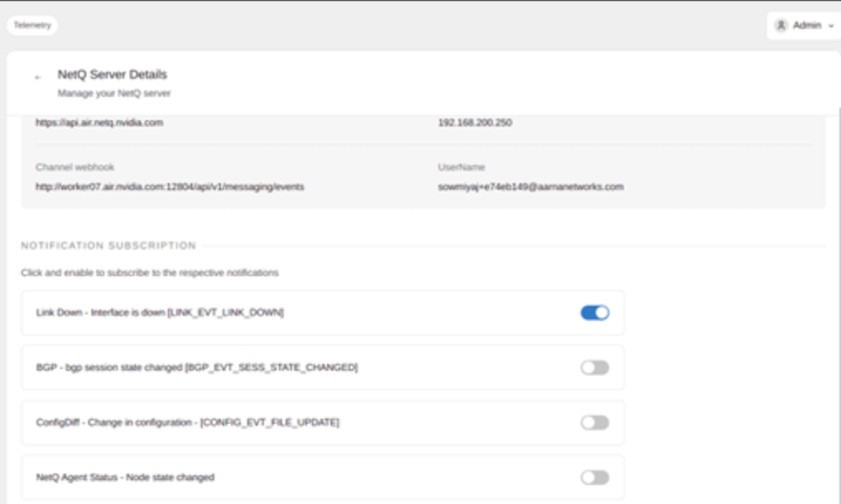This screenshot has height=504, width=841.
Task: Click the Channel webhook URL value
Action: point(170,187)
